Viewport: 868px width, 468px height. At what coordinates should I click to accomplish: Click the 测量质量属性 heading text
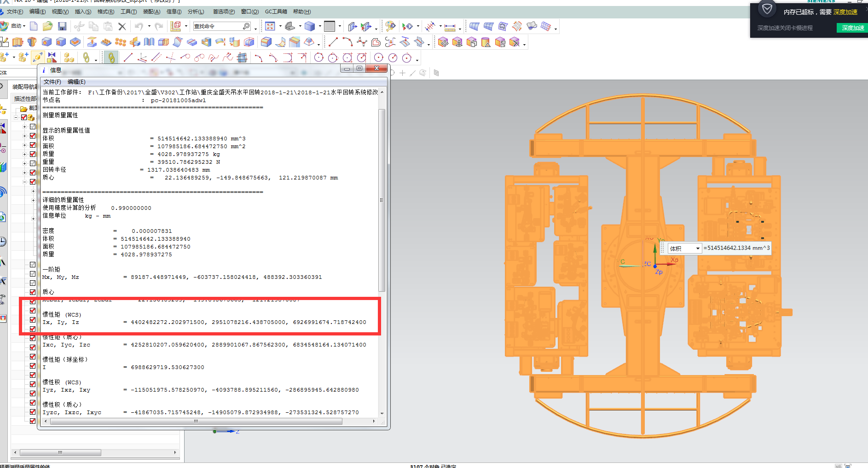point(60,115)
